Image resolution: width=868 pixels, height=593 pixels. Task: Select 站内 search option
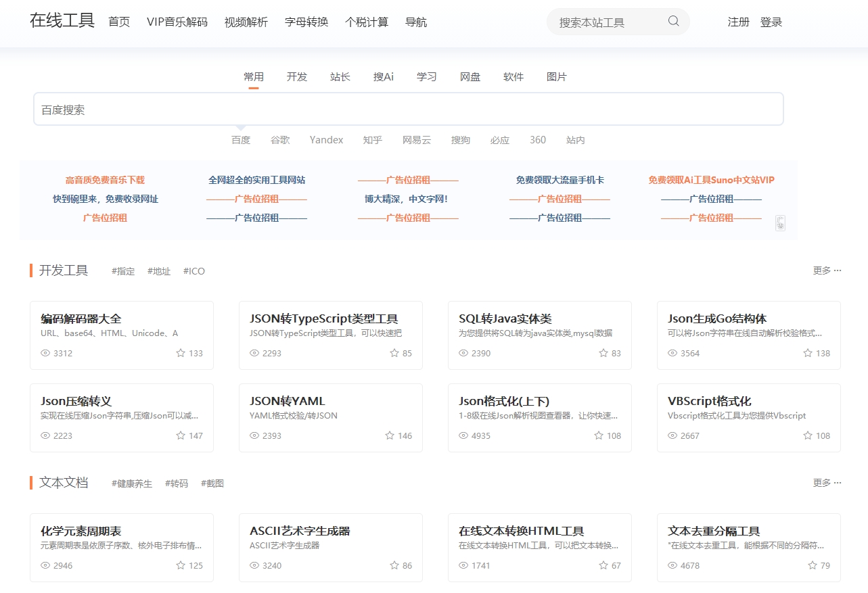(576, 140)
